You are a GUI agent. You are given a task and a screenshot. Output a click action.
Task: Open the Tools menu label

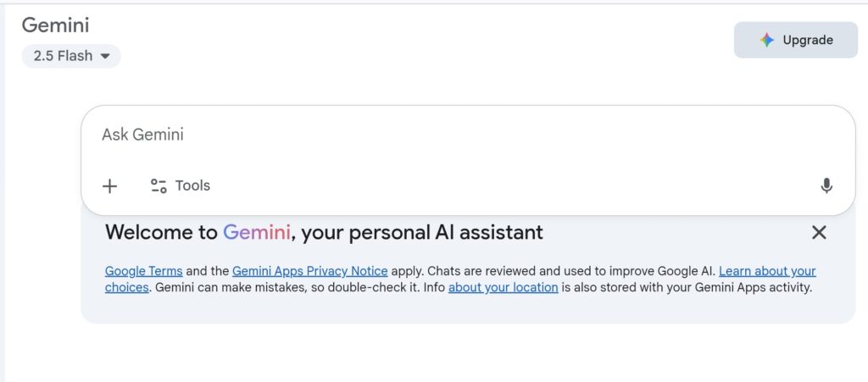192,185
